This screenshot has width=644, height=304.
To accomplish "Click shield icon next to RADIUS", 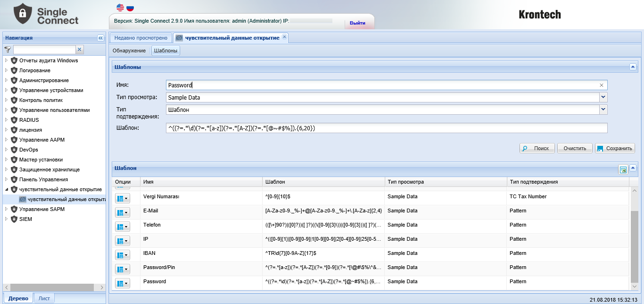I will (x=14, y=120).
